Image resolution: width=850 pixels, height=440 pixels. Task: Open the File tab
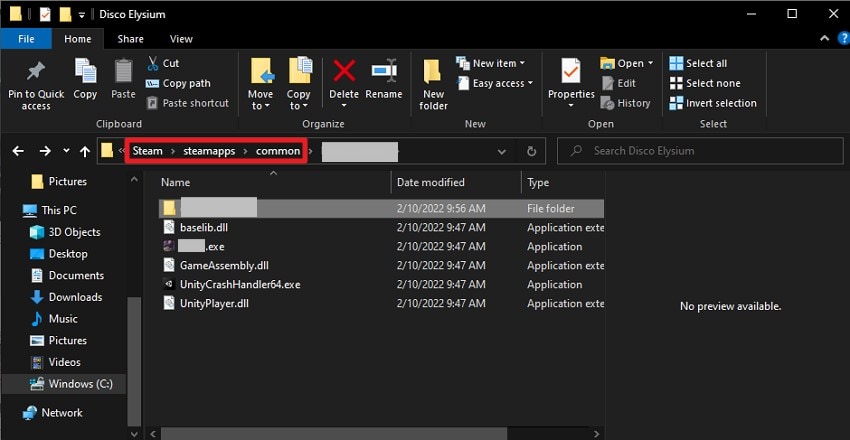(26, 38)
